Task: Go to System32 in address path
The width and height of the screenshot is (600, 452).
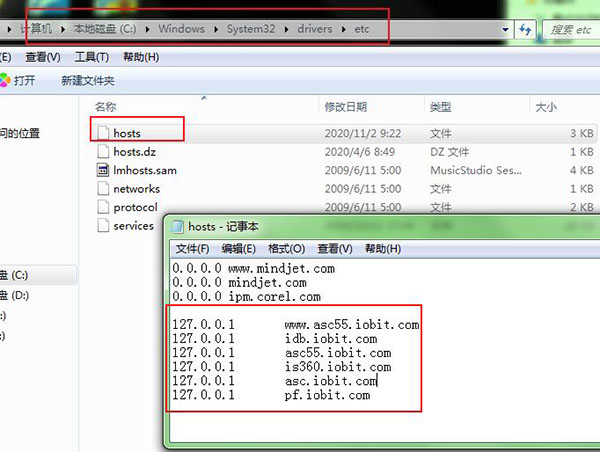Action: click(x=251, y=29)
